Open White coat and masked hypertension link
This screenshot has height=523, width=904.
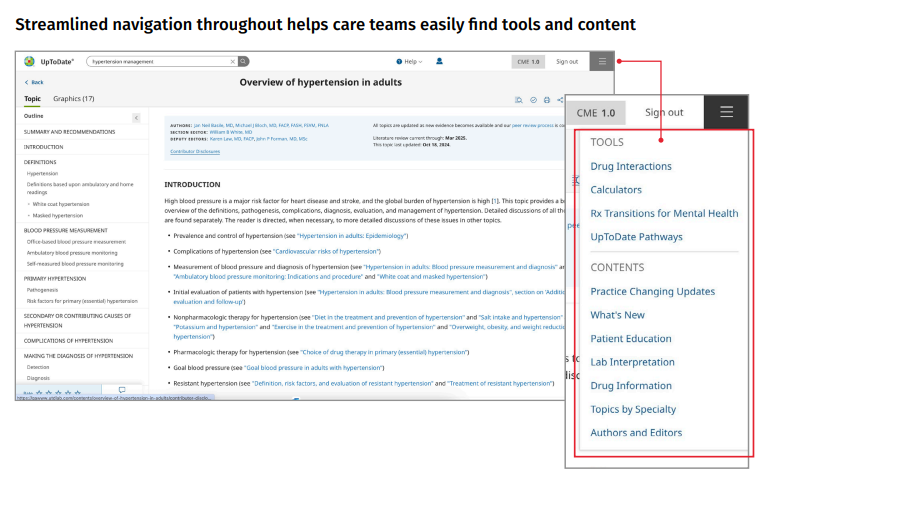point(432,277)
